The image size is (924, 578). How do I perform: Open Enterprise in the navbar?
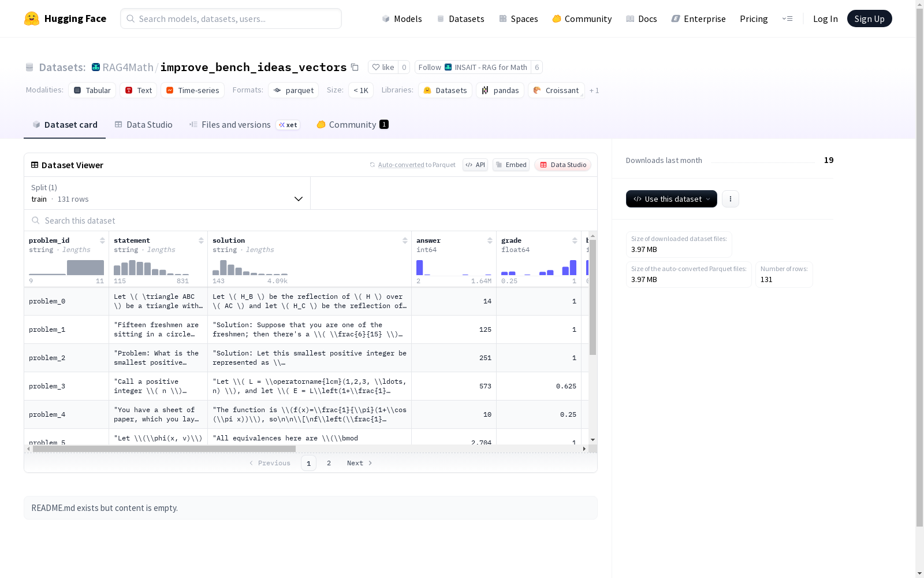[x=698, y=18]
